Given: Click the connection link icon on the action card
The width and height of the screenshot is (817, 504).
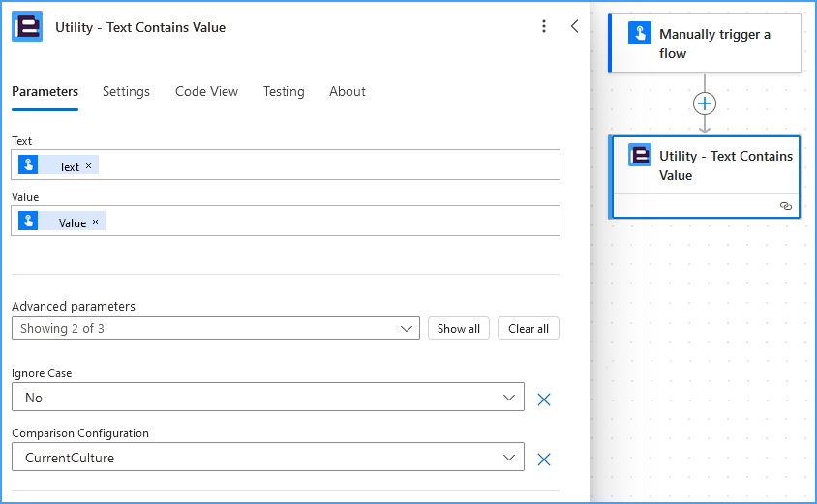Looking at the screenshot, I should click(x=786, y=206).
